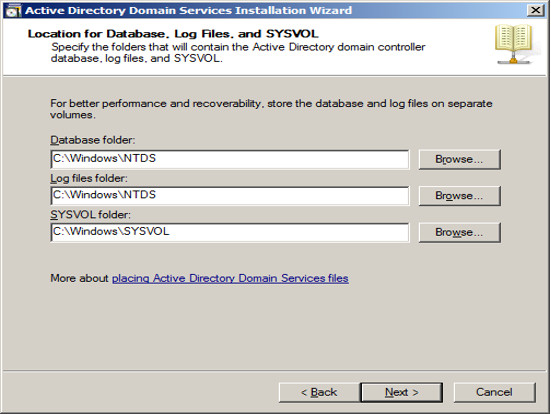Focus the Database folder path field
The image size is (551, 414).
pos(230,159)
